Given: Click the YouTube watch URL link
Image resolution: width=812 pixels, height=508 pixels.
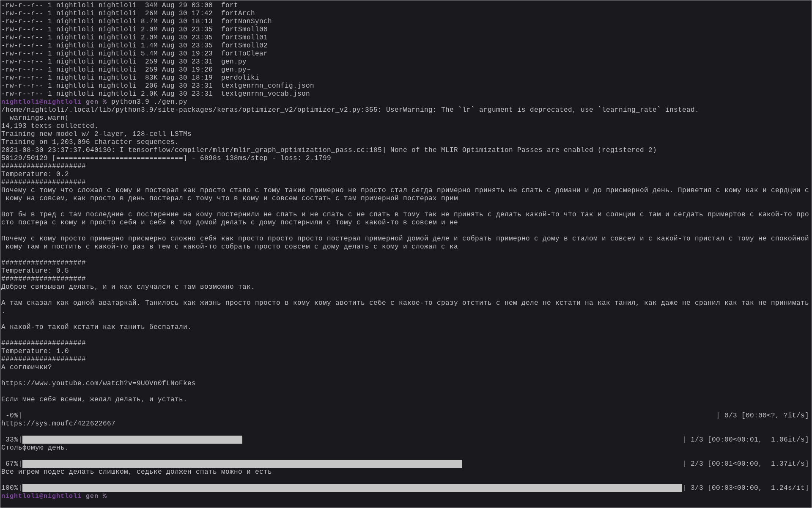Looking at the screenshot, I should click(x=98, y=383).
